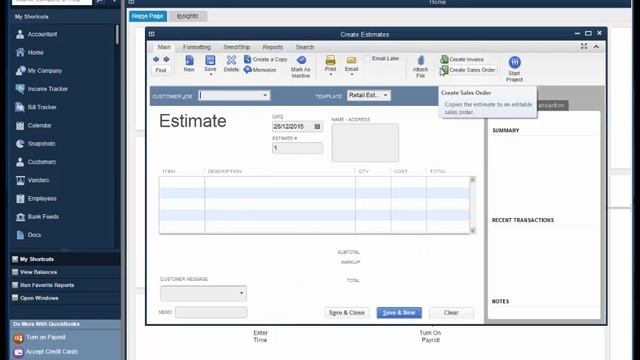Enable Email Later checkbox
Viewport: 640px width, 360px height.
coord(367,59)
